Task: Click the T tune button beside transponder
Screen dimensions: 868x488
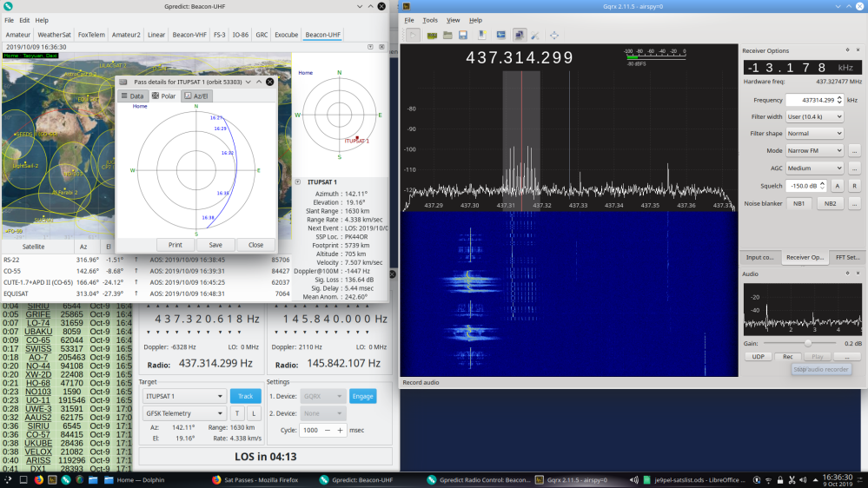Action: (238, 413)
